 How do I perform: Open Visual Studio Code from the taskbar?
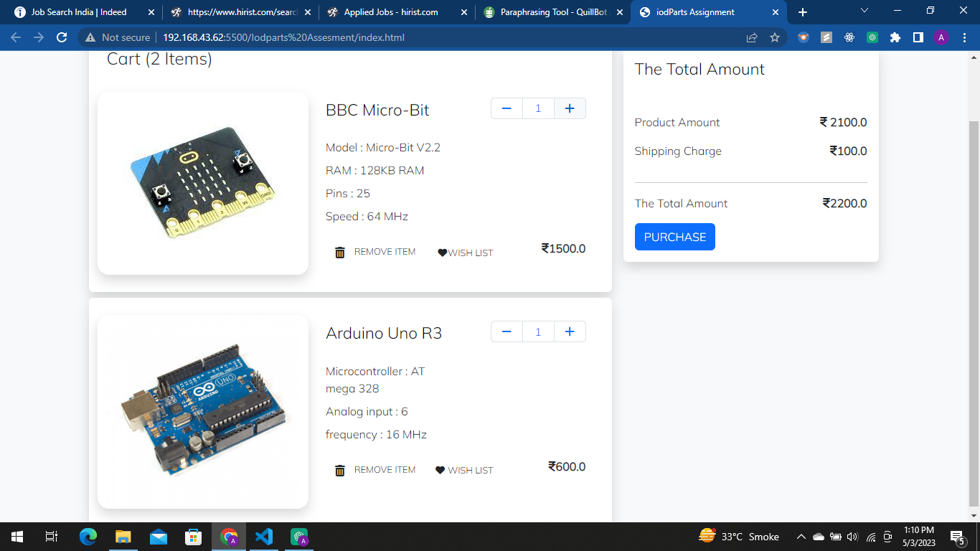tap(263, 537)
